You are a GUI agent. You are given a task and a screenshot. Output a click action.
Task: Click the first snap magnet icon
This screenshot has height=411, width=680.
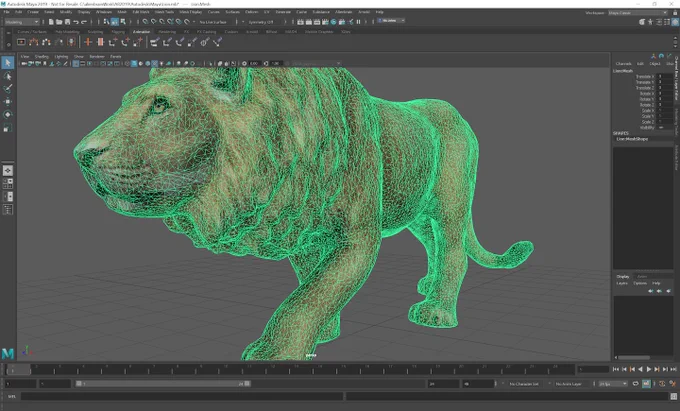(x=145, y=21)
